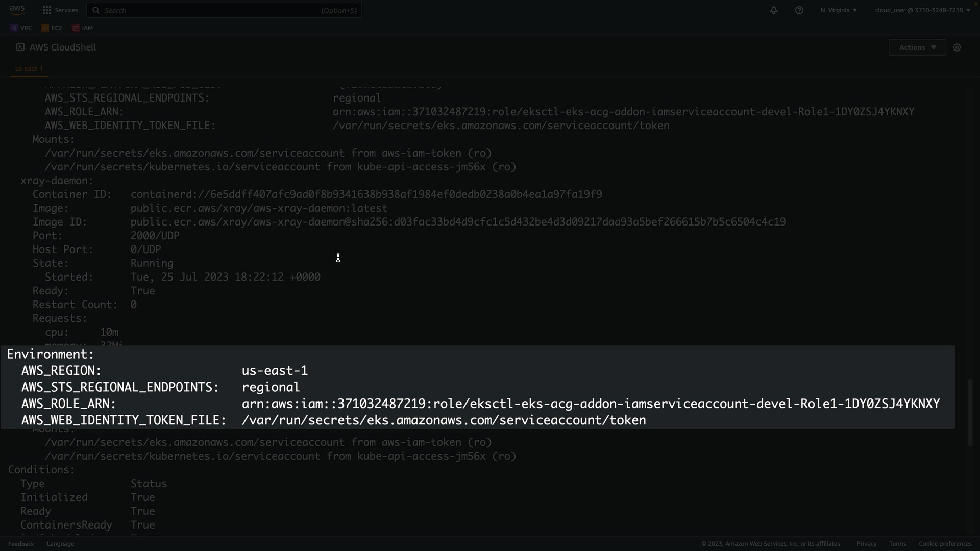This screenshot has width=980, height=551.
Task: Open the Services grid menu
Action: click(x=47, y=10)
